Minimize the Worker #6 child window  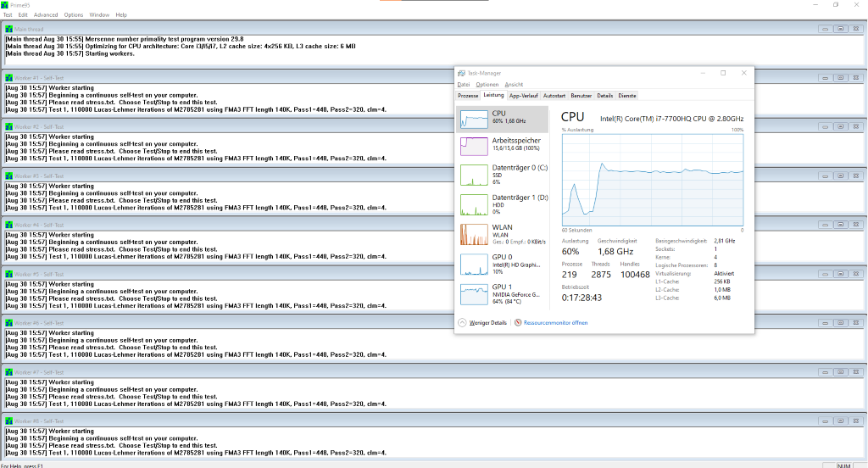[x=825, y=323]
